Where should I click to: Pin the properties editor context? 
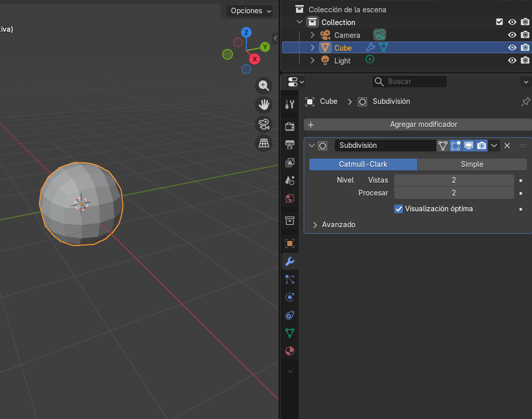pos(525,102)
